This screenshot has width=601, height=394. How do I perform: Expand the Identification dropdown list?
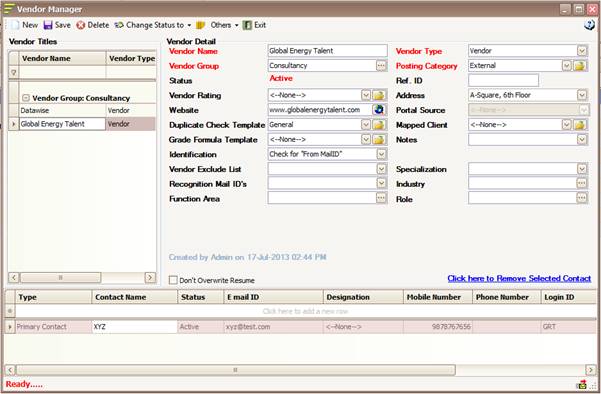[381, 154]
